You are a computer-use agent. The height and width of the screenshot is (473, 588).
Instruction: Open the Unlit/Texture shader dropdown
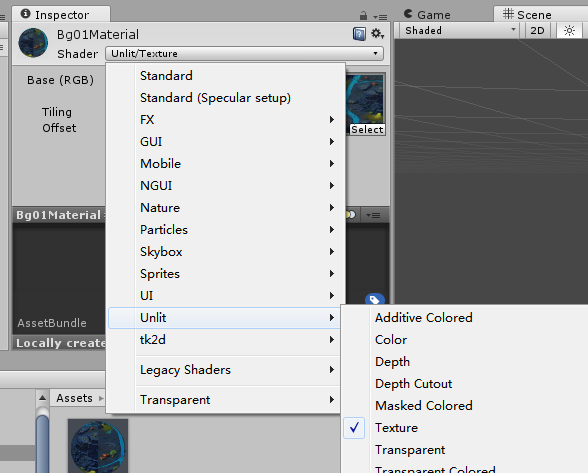click(244, 54)
